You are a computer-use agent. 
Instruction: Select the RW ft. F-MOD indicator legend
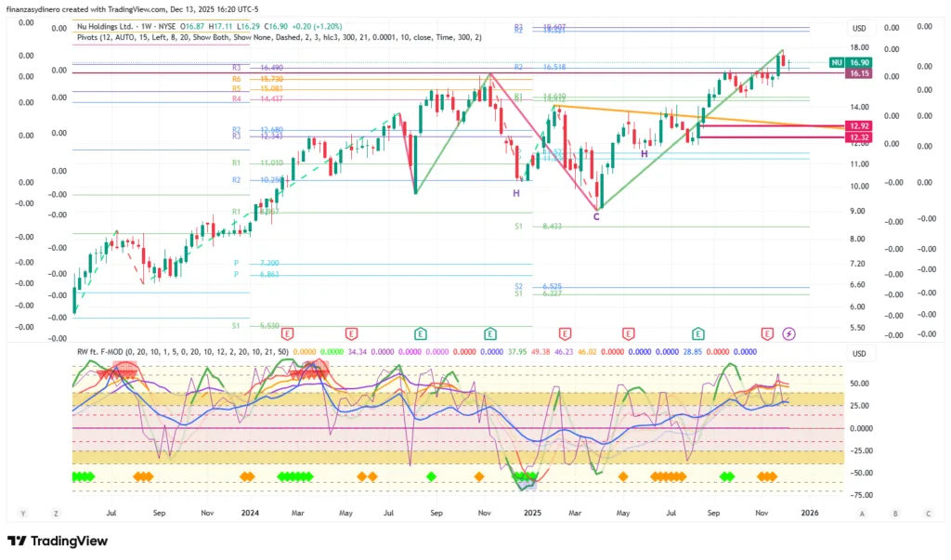(x=111, y=352)
